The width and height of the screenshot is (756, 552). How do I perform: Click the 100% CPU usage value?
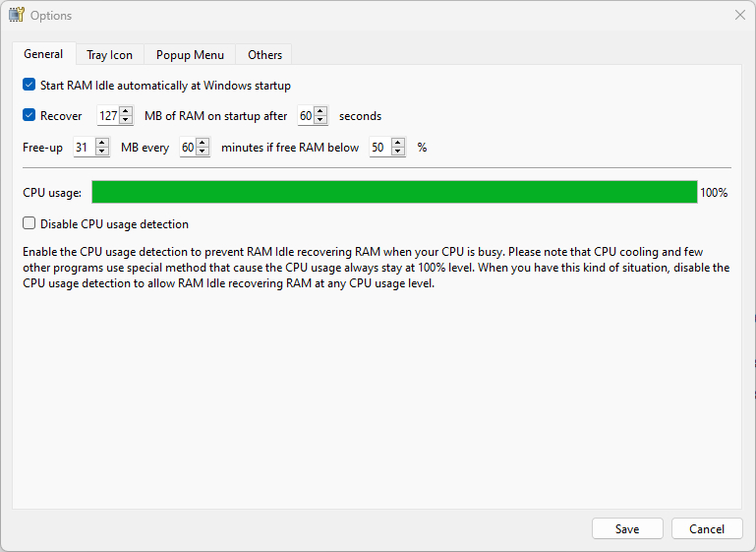click(714, 193)
